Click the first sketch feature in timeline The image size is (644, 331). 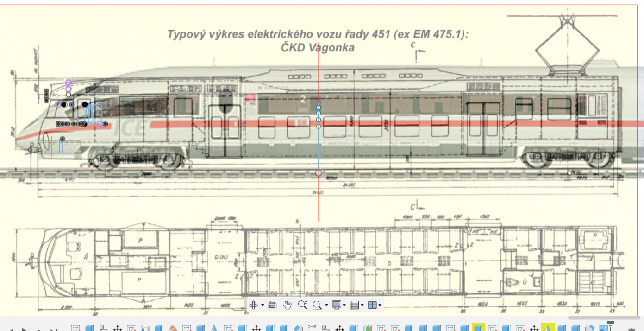point(76,328)
